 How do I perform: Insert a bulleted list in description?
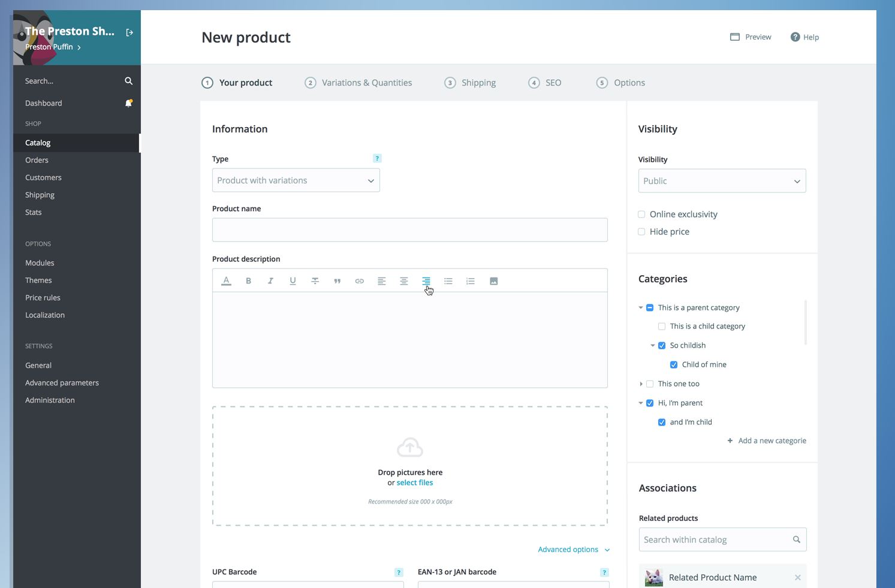tap(448, 281)
